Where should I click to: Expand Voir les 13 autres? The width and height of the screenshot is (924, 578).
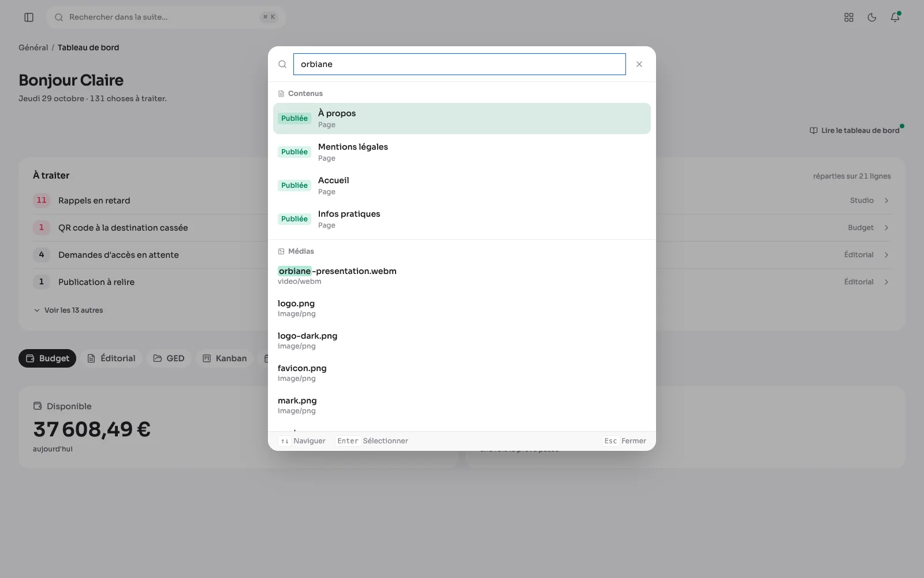pos(68,310)
